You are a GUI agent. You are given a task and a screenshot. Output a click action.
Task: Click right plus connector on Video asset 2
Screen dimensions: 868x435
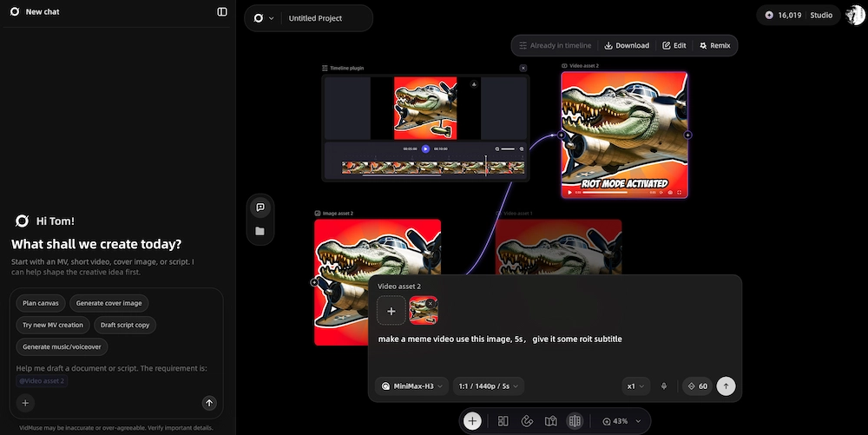click(687, 135)
